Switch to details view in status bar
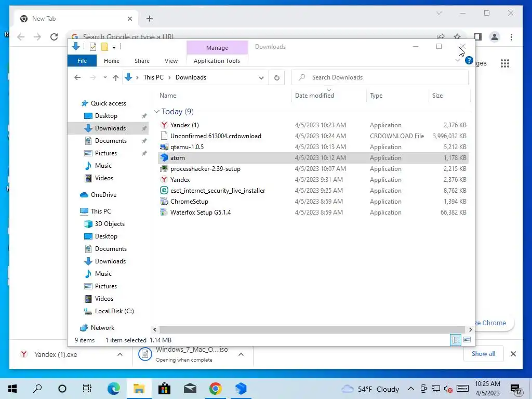The width and height of the screenshot is (532, 399). [x=456, y=340]
